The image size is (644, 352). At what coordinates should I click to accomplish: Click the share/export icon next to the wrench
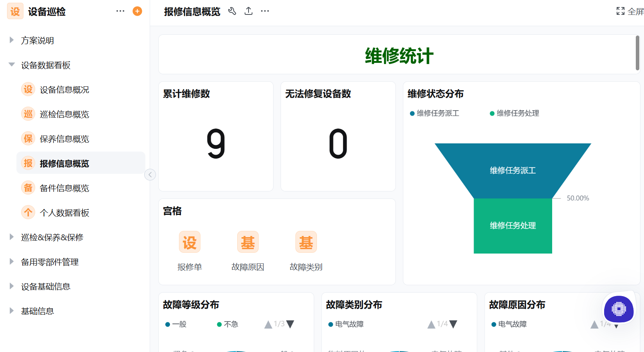tap(249, 11)
